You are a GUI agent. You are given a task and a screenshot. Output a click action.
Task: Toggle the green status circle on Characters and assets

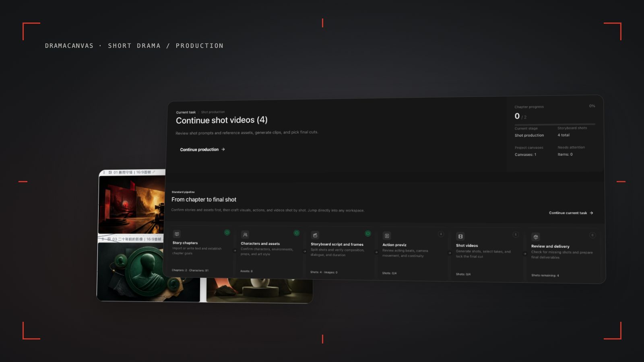tap(297, 233)
